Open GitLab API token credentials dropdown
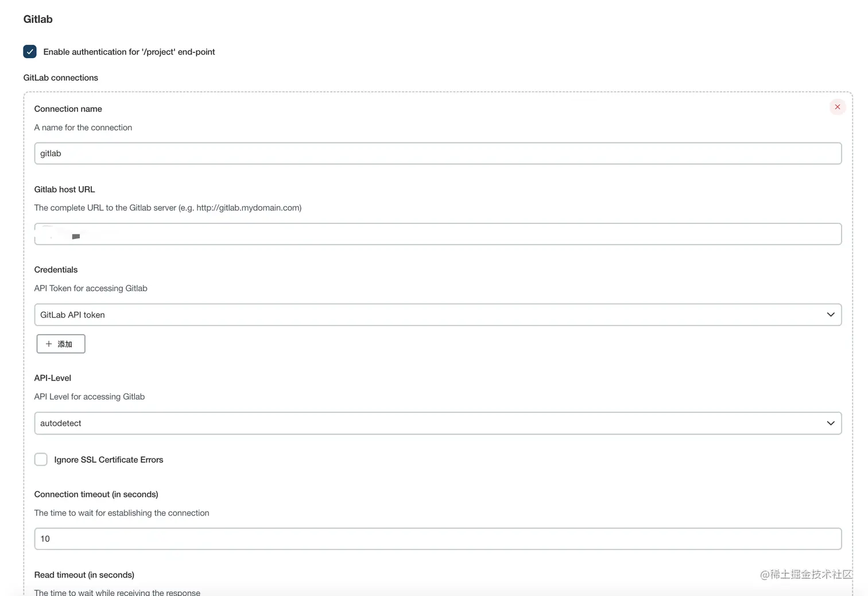Viewport: 868px width, 596px height. coord(436,315)
